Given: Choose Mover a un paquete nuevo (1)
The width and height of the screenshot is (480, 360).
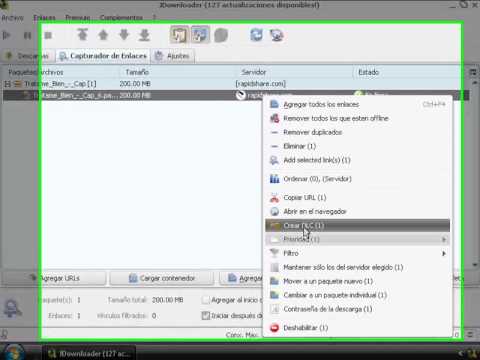Looking at the screenshot, I should coord(357,281).
